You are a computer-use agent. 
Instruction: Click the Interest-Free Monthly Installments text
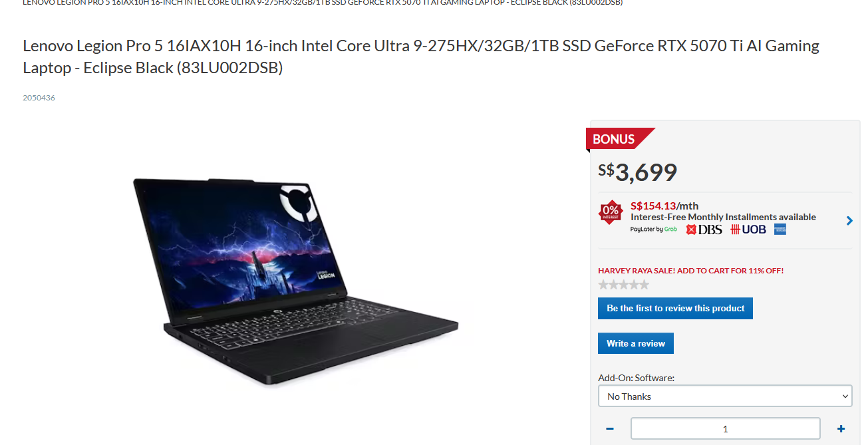point(723,217)
